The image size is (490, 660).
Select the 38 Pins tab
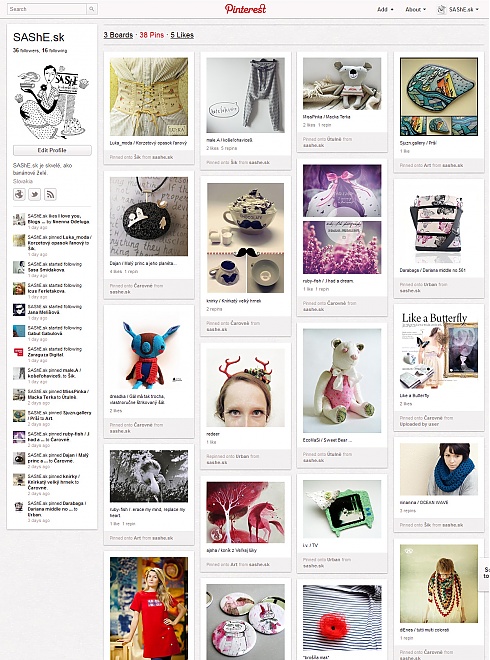click(152, 35)
